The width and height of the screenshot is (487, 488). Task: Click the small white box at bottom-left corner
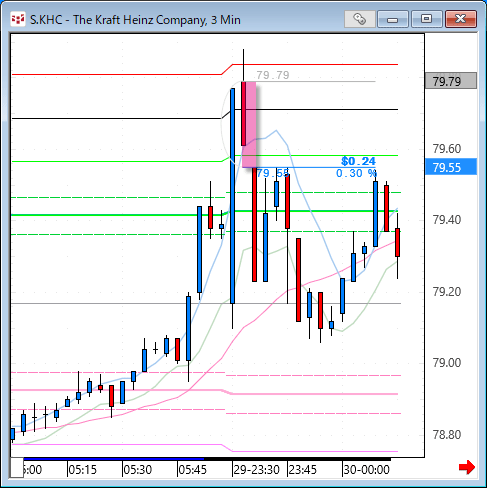tap(17, 468)
